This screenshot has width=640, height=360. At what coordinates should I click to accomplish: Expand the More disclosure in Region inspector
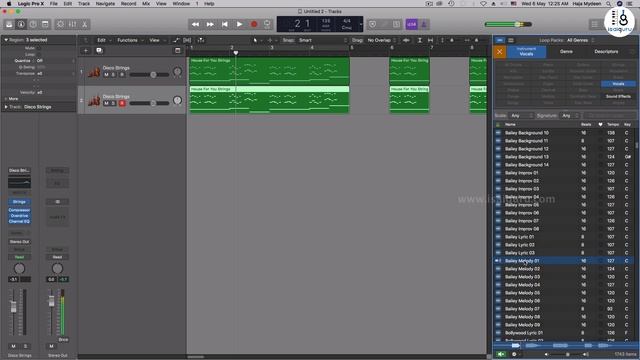tap(6, 99)
